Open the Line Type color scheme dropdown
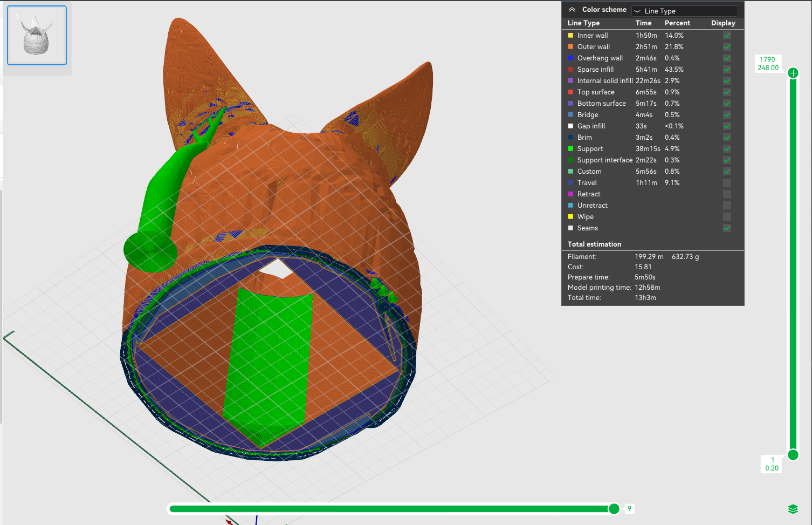The width and height of the screenshot is (812, 525). tap(685, 11)
